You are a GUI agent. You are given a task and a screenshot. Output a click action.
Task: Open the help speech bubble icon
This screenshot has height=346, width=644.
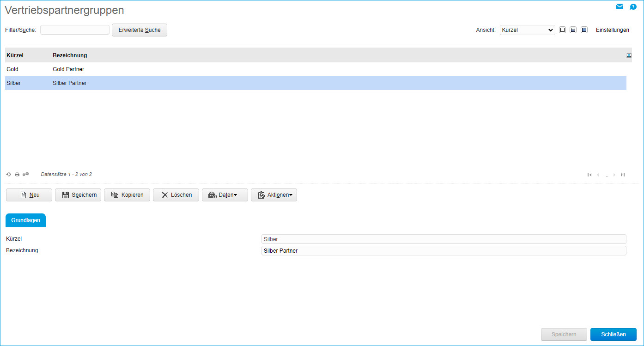(633, 6)
